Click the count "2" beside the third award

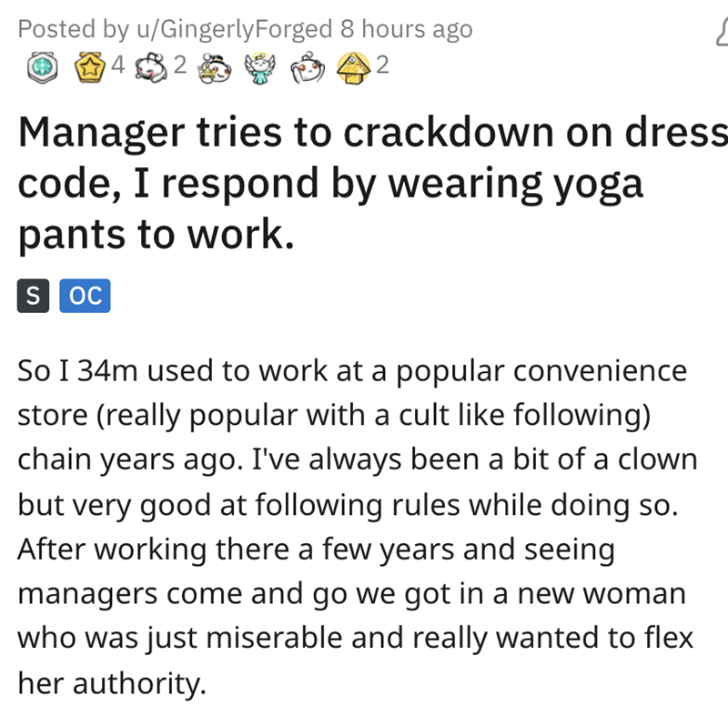pyautogui.click(x=179, y=66)
